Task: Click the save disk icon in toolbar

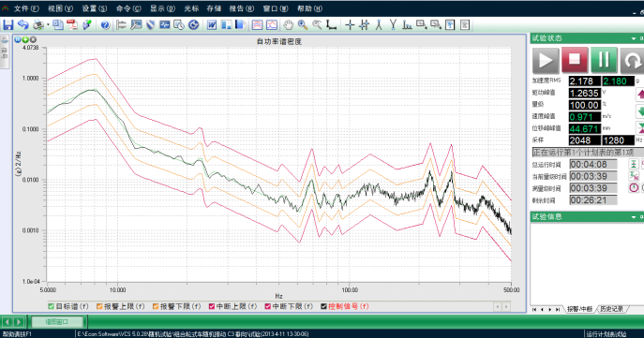Action: pyautogui.click(x=7, y=25)
